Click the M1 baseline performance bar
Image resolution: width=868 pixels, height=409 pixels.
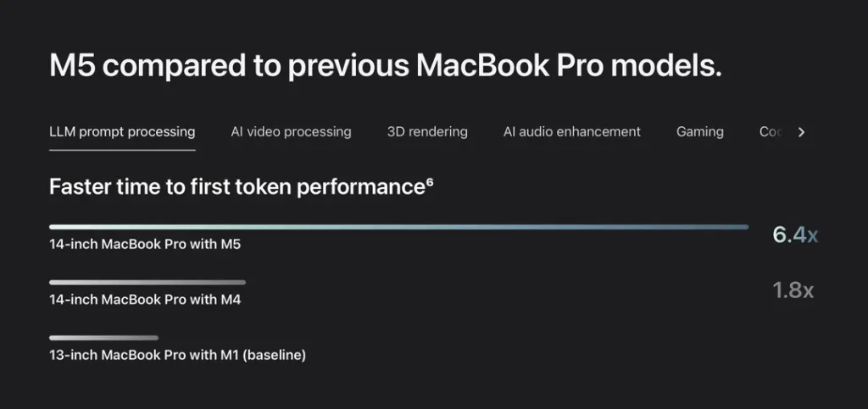tap(103, 338)
